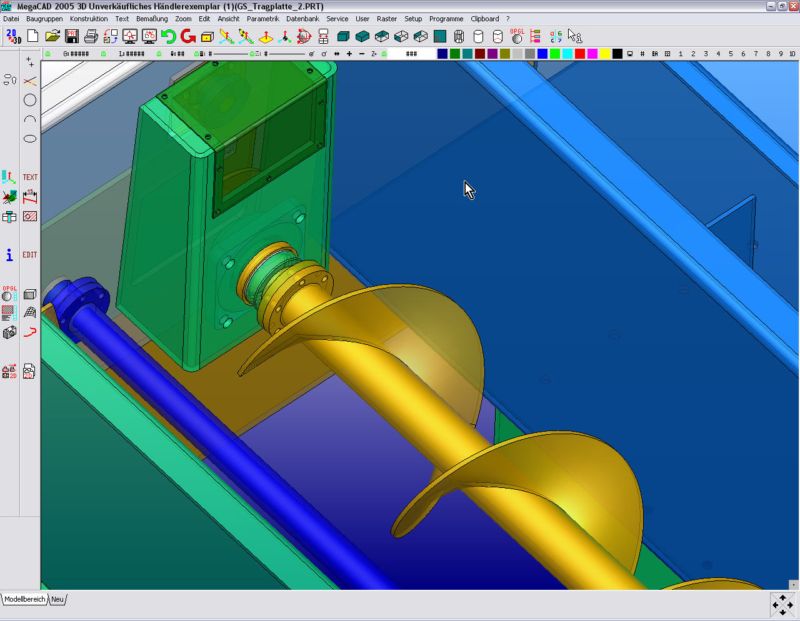800x621 pixels.
Task: Switch to the Neu tab
Action: coord(58,598)
